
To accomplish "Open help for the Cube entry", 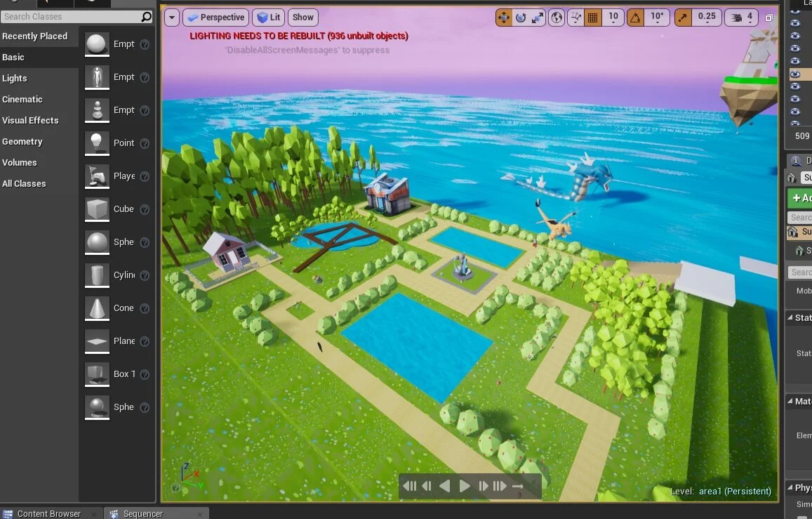I will pyautogui.click(x=145, y=209).
